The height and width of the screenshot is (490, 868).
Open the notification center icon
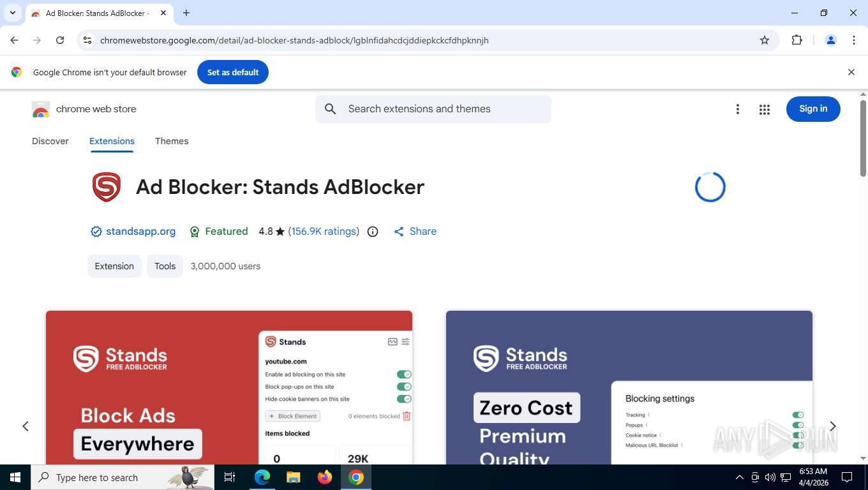coord(847,477)
